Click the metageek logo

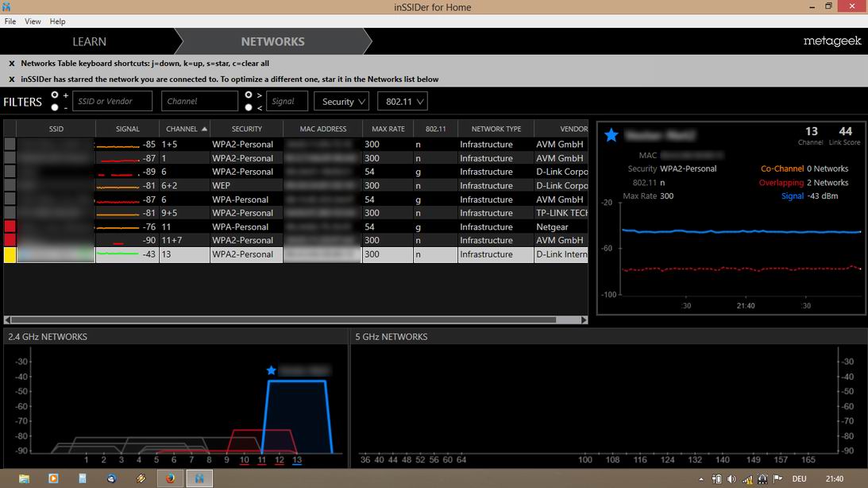pos(831,41)
